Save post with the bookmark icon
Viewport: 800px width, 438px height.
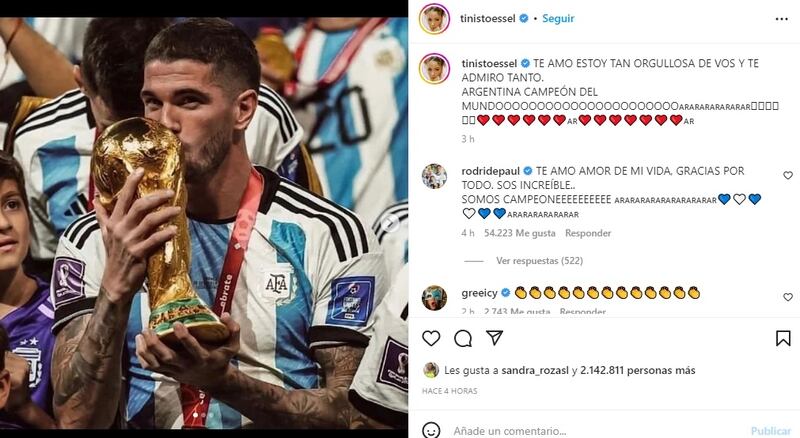tap(783, 338)
